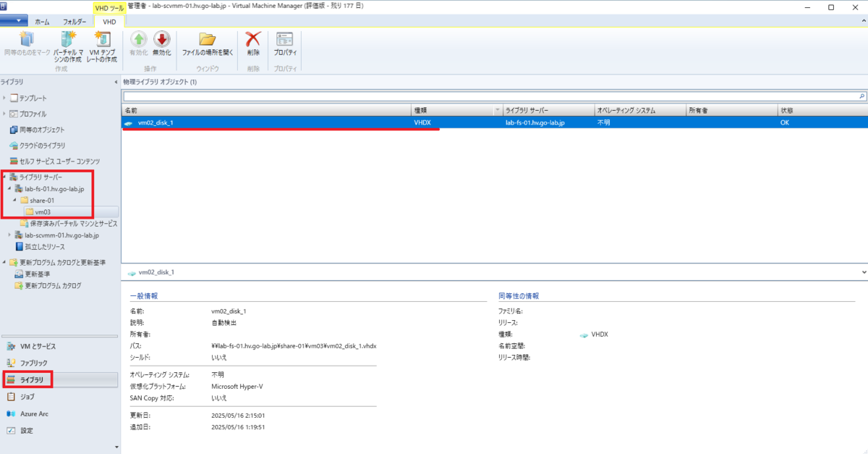Open Update Baselines (更新基準) node
Viewport: 868px width, 454px height.
(38, 274)
